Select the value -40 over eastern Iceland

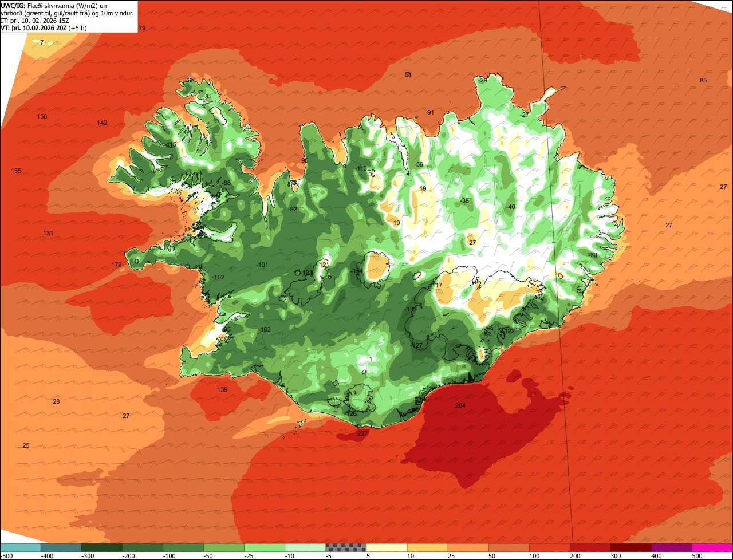(x=510, y=207)
